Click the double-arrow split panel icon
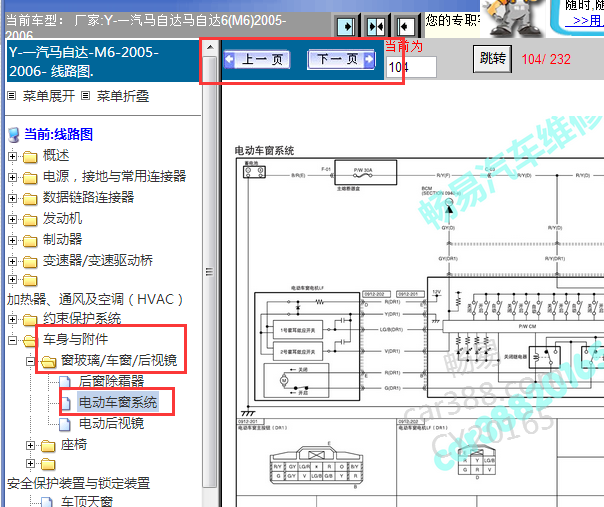This screenshot has height=507, width=604. [x=376, y=27]
